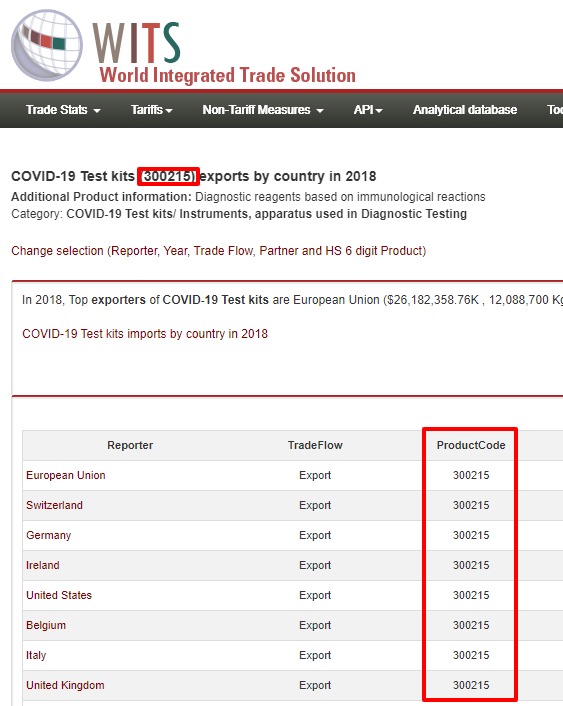Expand the Tariffs dropdown menu
The height and width of the screenshot is (706, 563).
point(152,110)
